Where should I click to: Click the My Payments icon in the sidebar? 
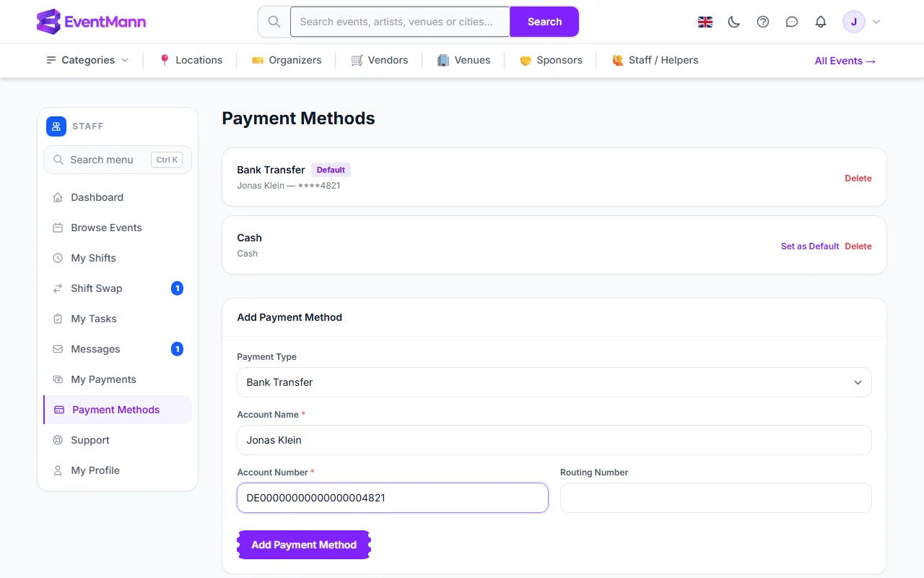58,379
